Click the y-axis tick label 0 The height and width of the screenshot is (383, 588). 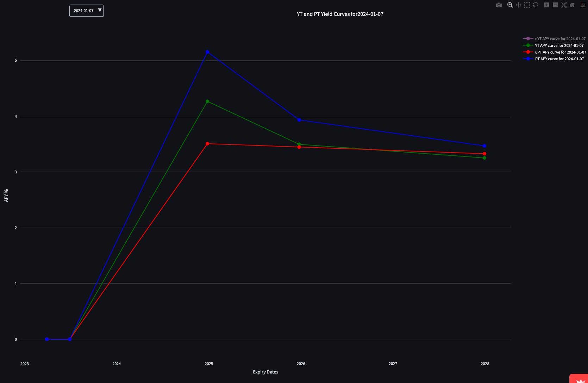tap(16, 340)
